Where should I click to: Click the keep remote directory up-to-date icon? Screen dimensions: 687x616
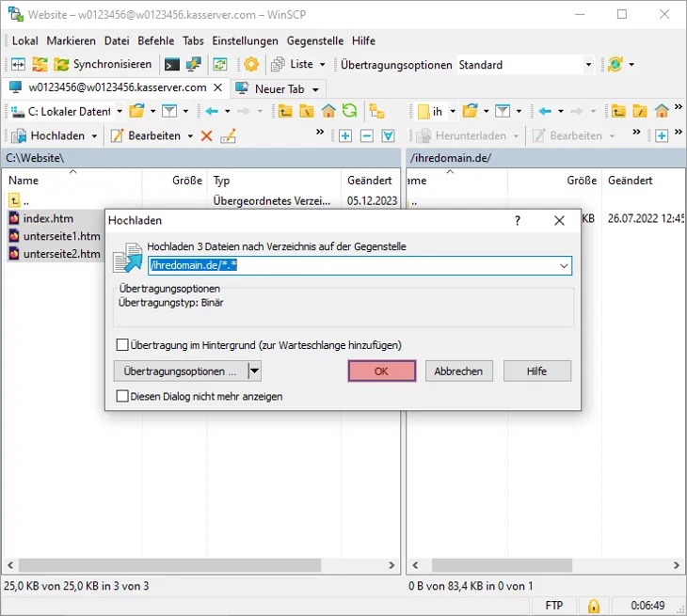[220, 65]
